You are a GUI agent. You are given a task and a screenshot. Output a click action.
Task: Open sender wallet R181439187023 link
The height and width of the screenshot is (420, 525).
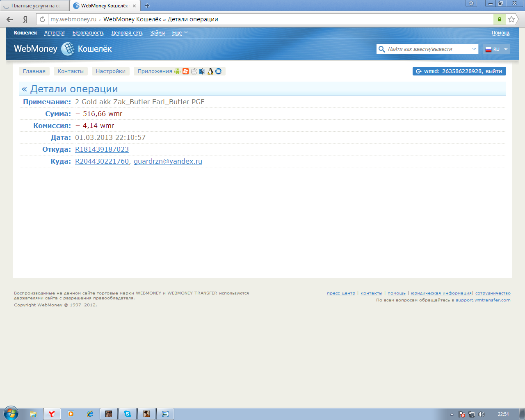(102, 150)
